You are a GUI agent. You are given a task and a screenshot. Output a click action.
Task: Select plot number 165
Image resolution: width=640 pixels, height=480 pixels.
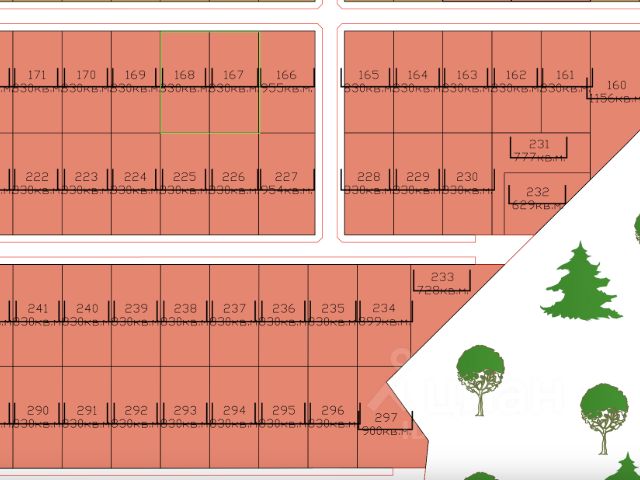point(369,75)
